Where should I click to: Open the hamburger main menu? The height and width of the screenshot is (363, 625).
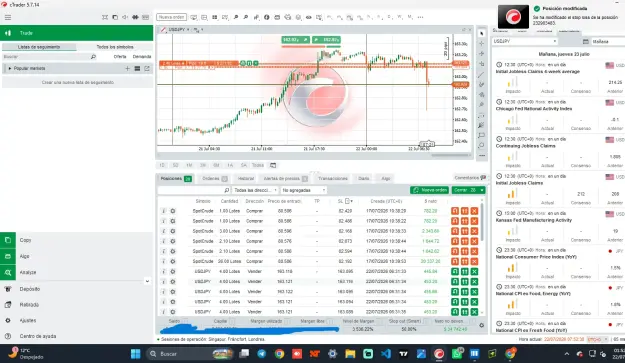[x=8, y=17]
